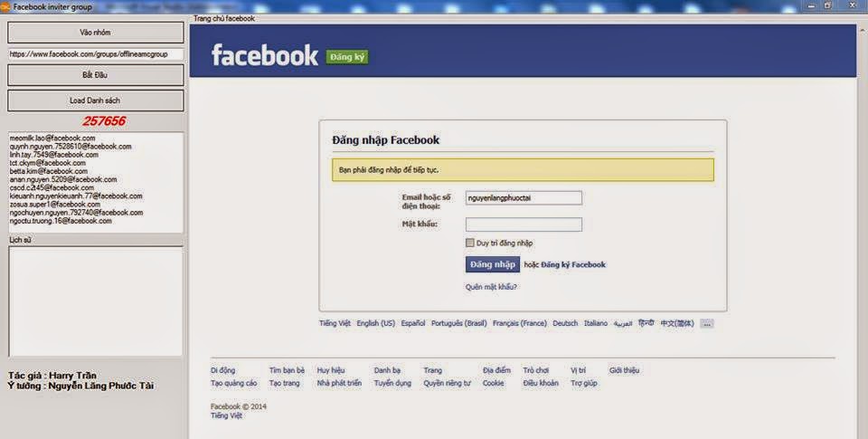This screenshot has width=868, height=439.
Task: Select betta.kim@facebook.com entry
Action: click(x=49, y=171)
